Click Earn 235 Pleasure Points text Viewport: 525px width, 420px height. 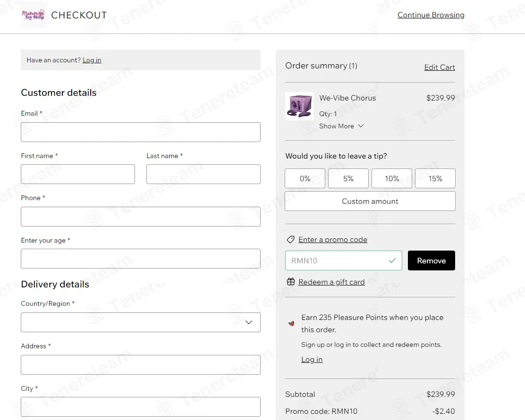point(373,323)
